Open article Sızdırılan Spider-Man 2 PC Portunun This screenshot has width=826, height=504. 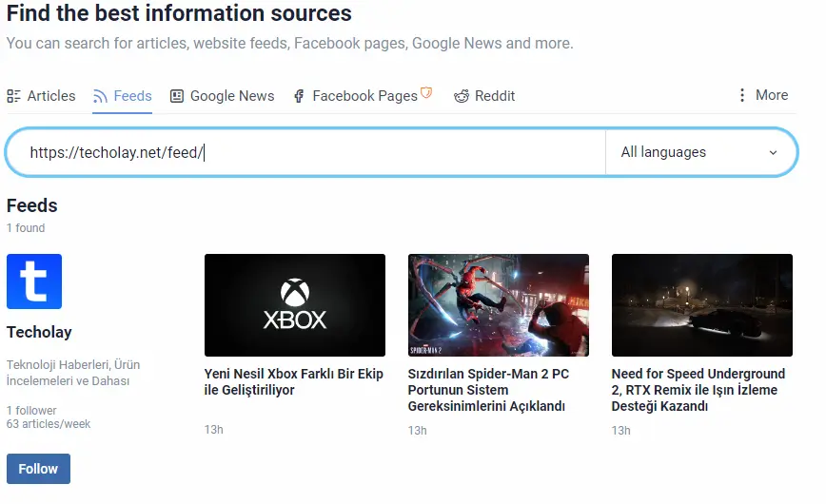[x=488, y=390]
